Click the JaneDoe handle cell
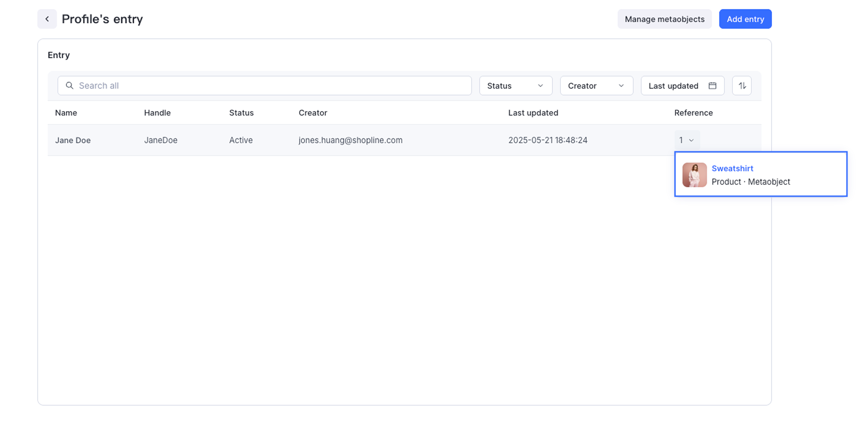The image size is (868, 433). coord(161,140)
